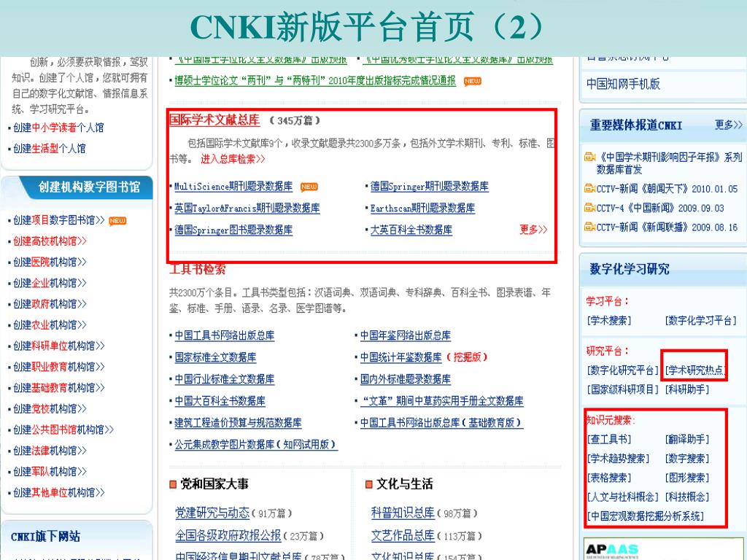Open 科普知识总库
This screenshot has height=560, width=747.
point(403,513)
